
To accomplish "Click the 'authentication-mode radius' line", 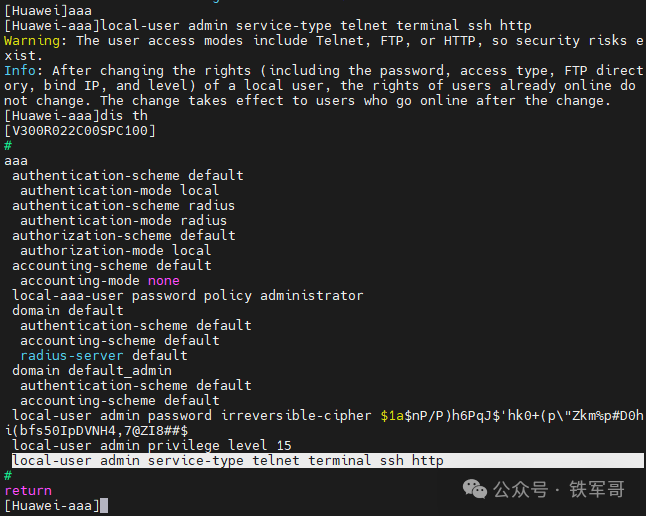I will pos(124,221).
